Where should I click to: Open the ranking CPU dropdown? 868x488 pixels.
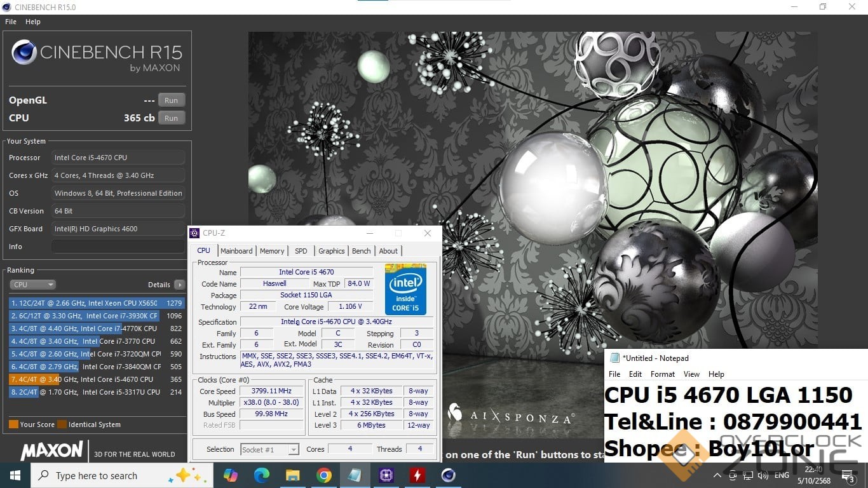click(x=32, y=285)
